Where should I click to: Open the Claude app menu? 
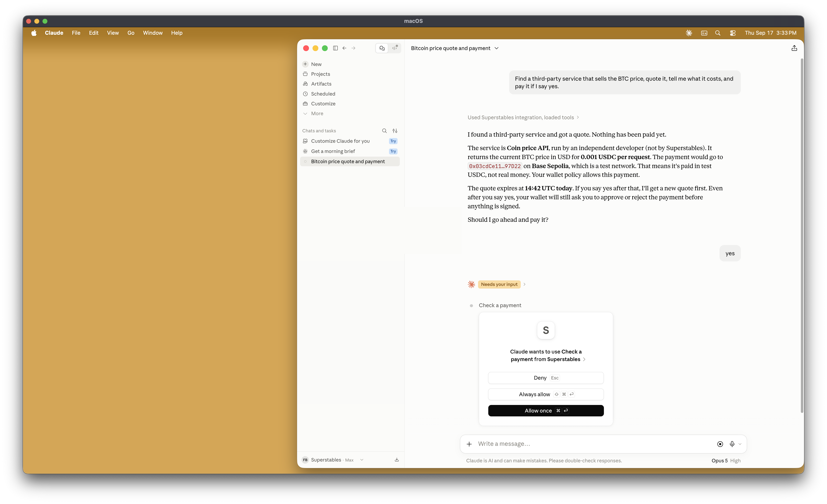54,32
